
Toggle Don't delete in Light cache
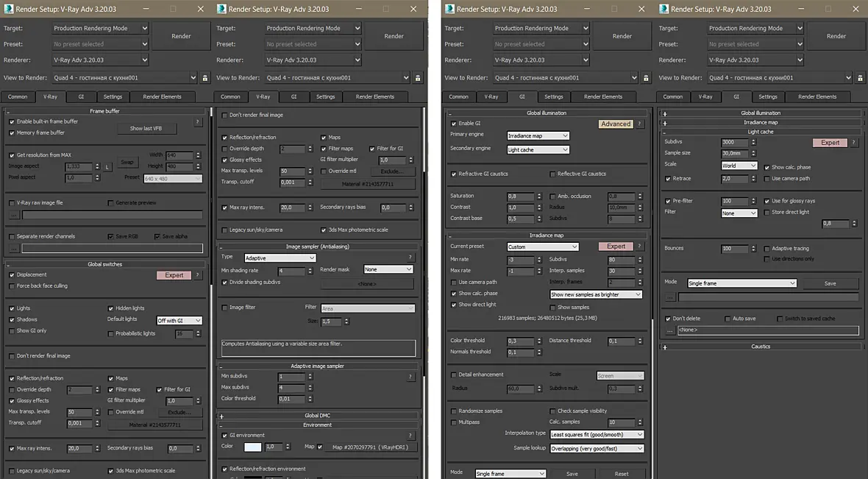(668, 319)
